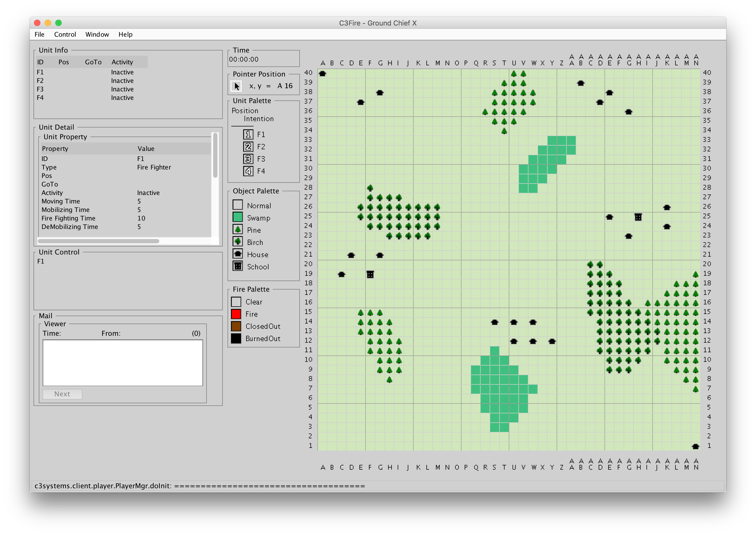This screenshot has height=535, width=756.
Task: Pick the F3 unit palette icon
Action: tap(248, 159)
